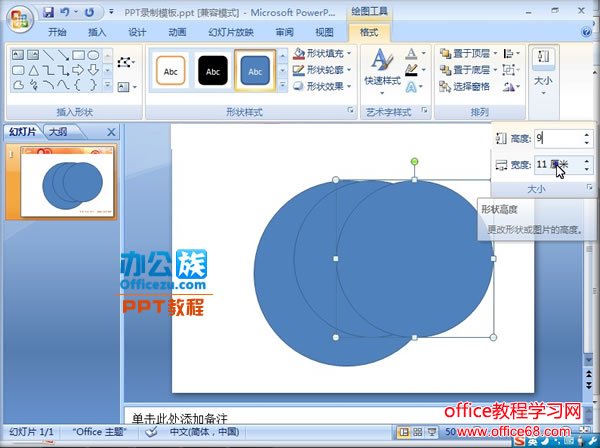The width and height of the screenshot is (600, 448).
Task: Open the 插入 ribbon tab
Action: [97, 32]
